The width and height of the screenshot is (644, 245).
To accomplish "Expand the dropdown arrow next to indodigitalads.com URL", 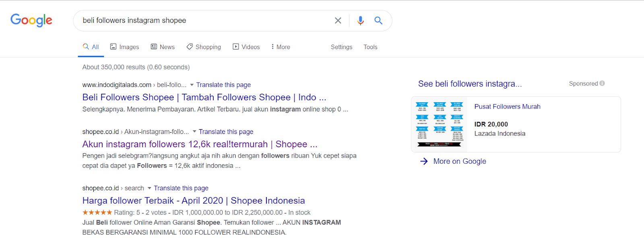I will coord(192,85).
